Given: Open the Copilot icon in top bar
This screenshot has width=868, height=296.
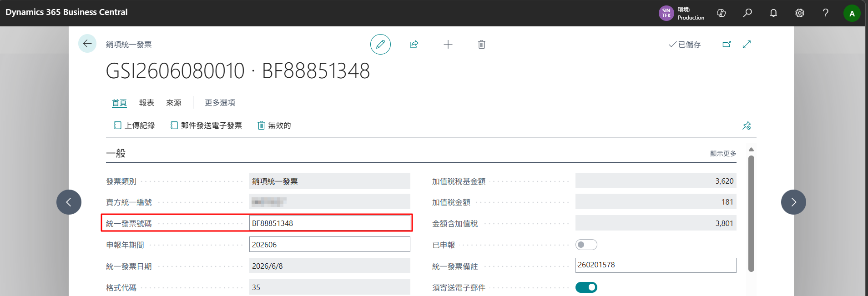Looking at the screenshot, I should (x=722, y=13).
